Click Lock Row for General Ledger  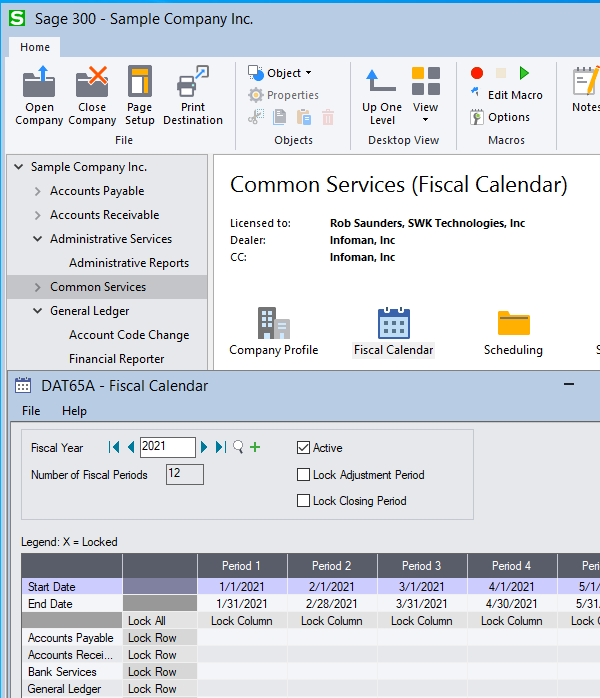[x=160, y=688]
